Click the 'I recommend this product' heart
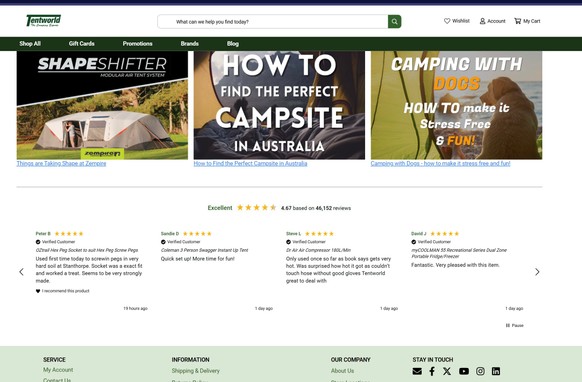 coord(38,291)
